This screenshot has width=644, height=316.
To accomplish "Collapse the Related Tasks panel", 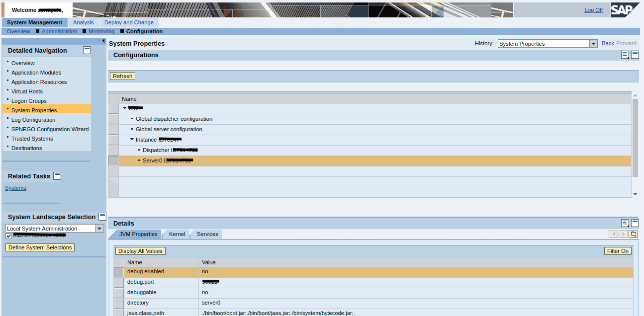I will (57, 175).
